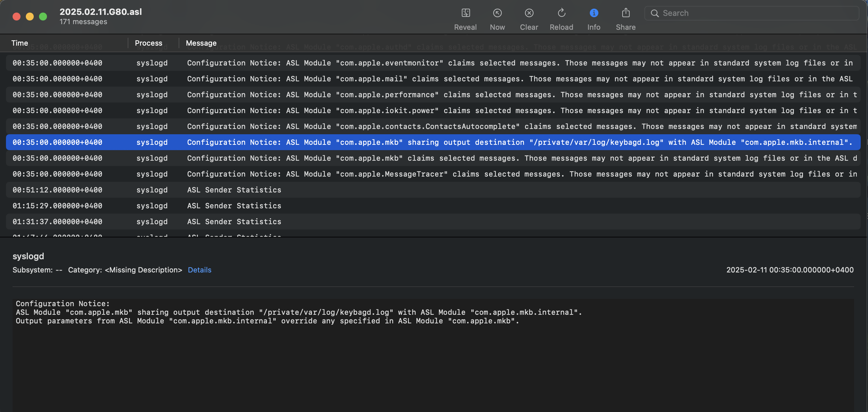Screen dimensions: 868x412
Task: Open the Share toolbar icon
Action: [x=626, y=13]
